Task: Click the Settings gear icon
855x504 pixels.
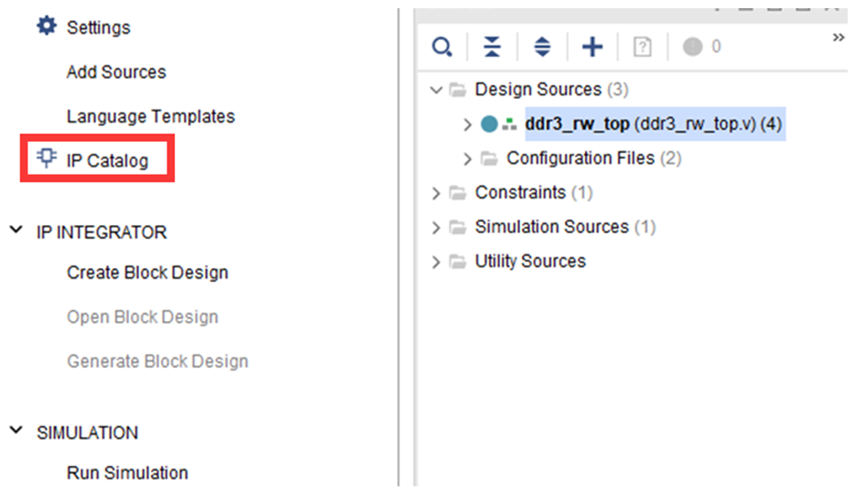Action: click(x=46, y=27)
